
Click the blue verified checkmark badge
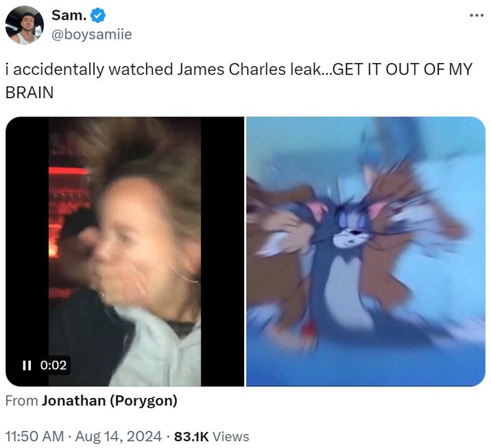97,15
